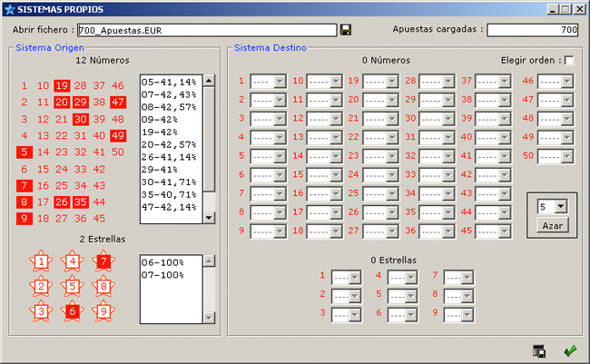Open the dropdown for destination number 28
Screen dimensions: 590x364
[x=448, y=82]
